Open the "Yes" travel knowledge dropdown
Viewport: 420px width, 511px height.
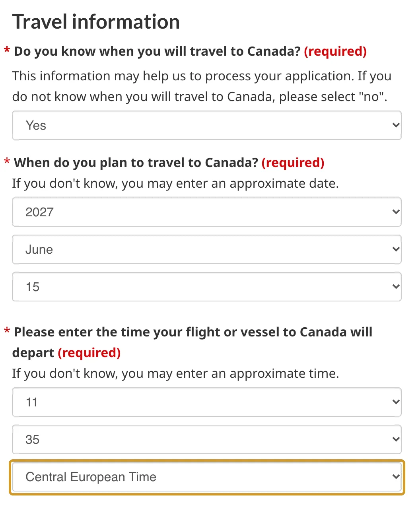[x=206, y=125]
